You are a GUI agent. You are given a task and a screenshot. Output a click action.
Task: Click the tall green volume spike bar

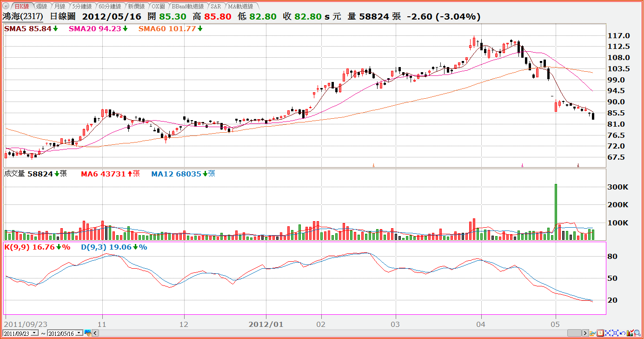[556, 212]
